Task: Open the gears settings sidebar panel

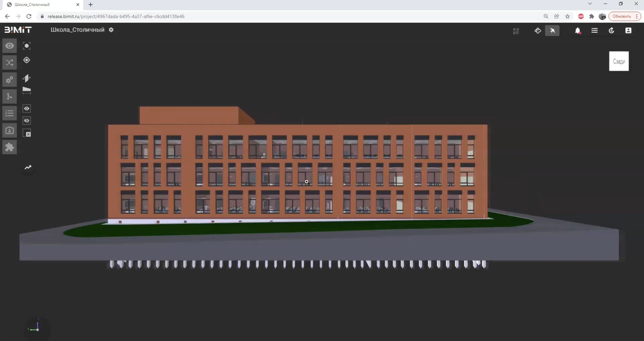Action: [9, 80]
